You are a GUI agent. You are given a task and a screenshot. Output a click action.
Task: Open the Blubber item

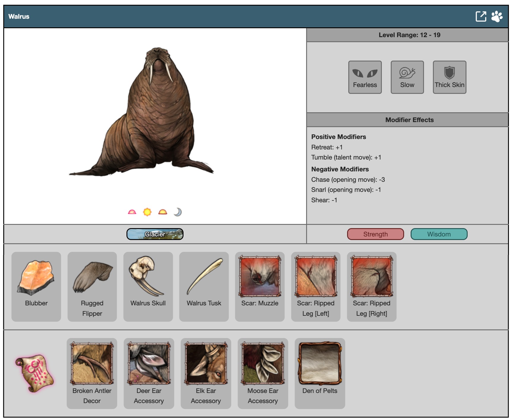pyautogui.click(x=36, y=286)
